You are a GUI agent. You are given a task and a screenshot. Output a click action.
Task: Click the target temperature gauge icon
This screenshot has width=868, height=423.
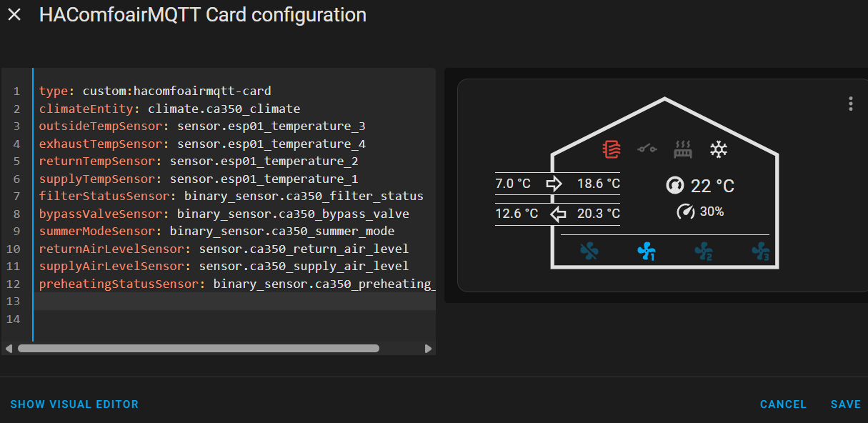pos(675,186)
